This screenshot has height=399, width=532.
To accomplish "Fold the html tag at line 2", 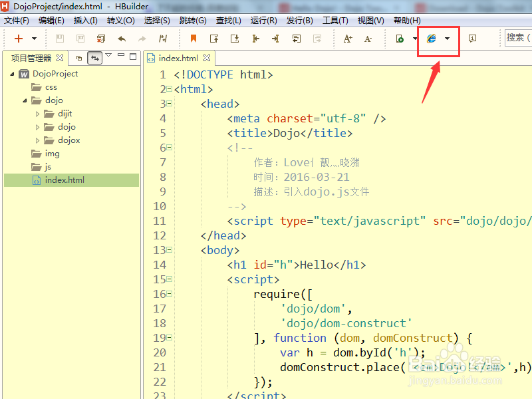I will coord(170,89).
